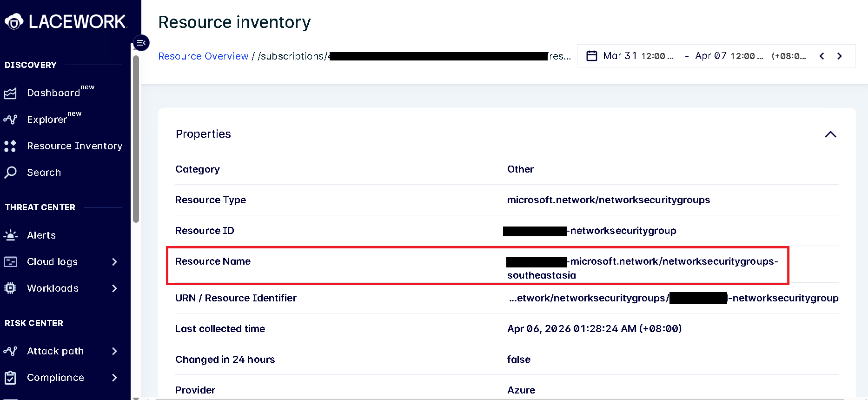Click the Explorer graph icon
This screenshot has width=868, height=400.
pyautogui.click(x=10, y=120)
